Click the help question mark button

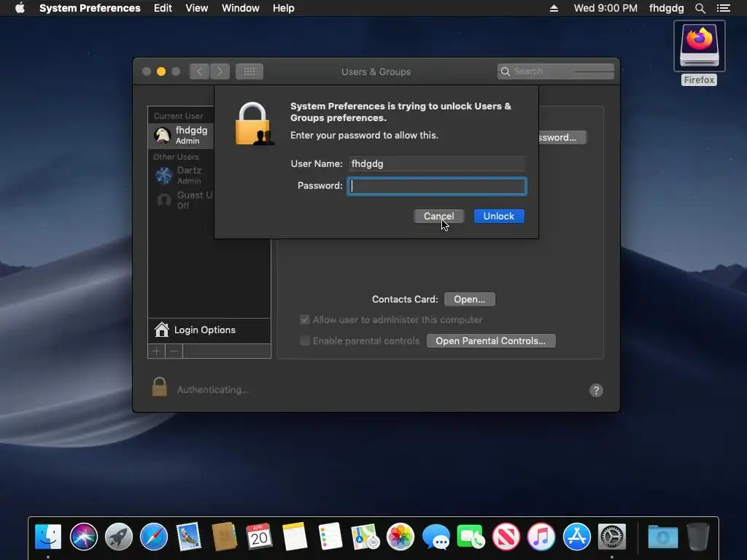click(596, 391)
